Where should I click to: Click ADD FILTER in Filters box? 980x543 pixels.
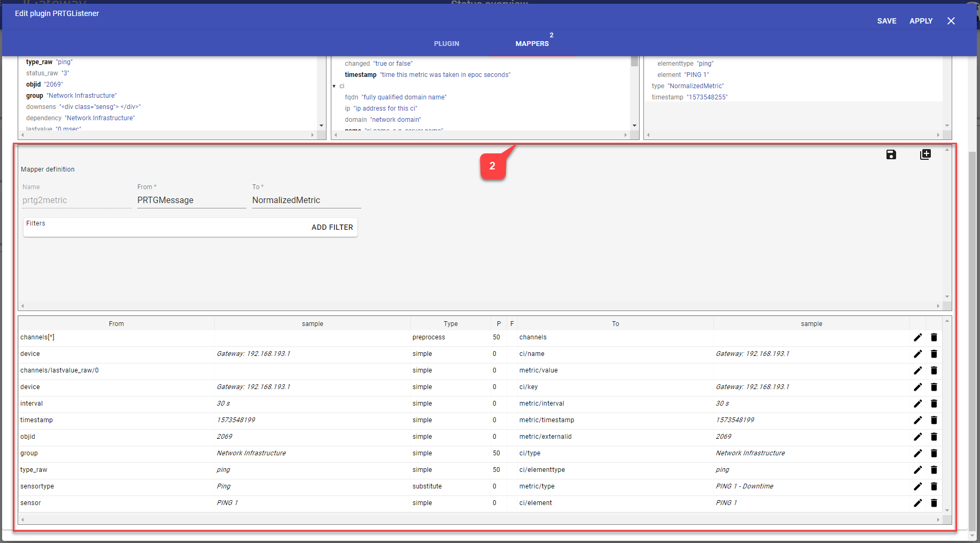tap(332, 227)
